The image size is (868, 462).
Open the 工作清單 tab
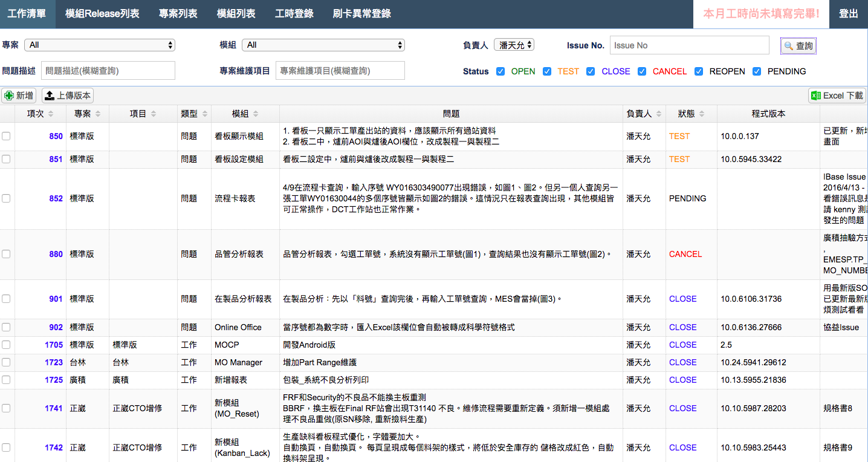(x=28, y=14)
